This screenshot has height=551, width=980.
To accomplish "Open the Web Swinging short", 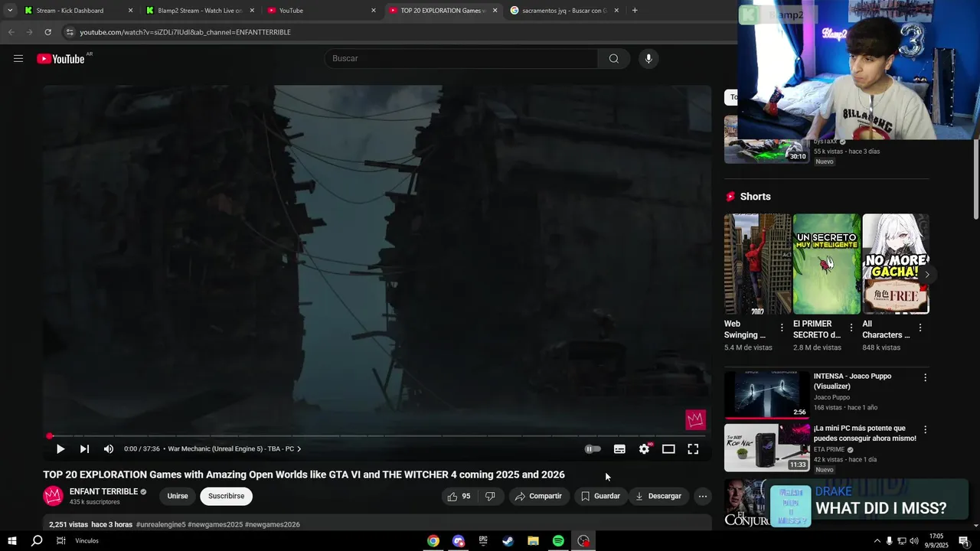I will [x=757, y=264].
